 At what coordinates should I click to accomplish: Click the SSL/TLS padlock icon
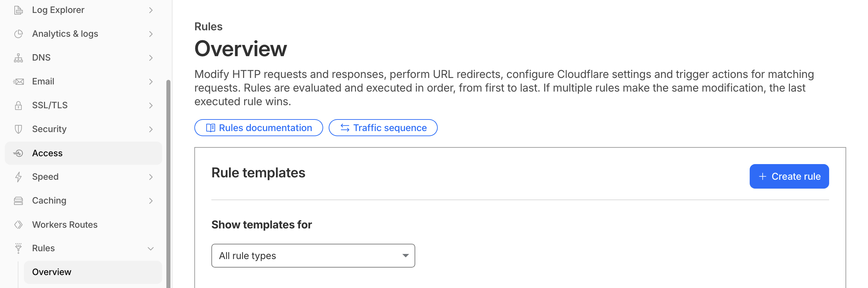[18, 106]
